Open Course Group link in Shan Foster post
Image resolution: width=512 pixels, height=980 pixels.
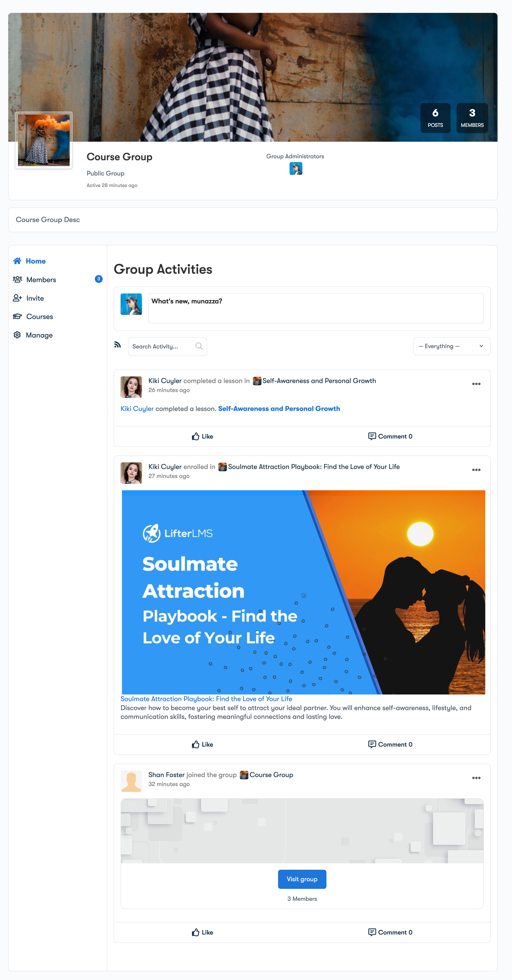[271, 775]
